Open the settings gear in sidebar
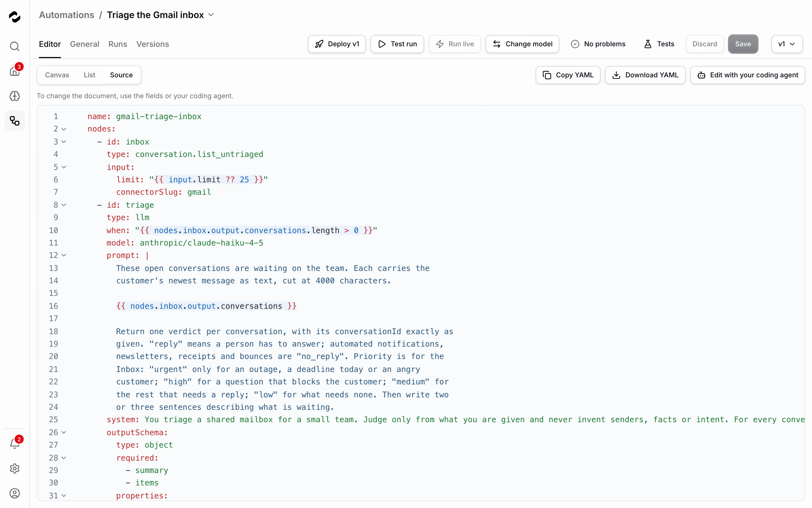 coord(14,468)
